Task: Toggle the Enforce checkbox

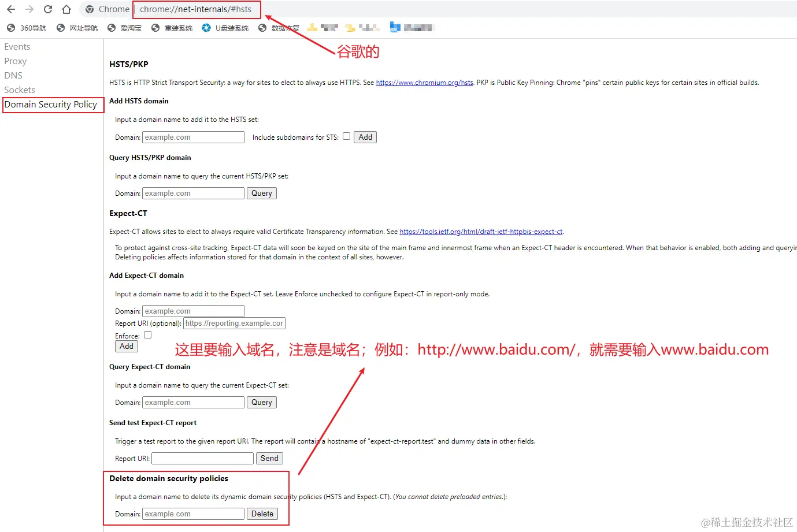Action: click(x=147, y=335)
